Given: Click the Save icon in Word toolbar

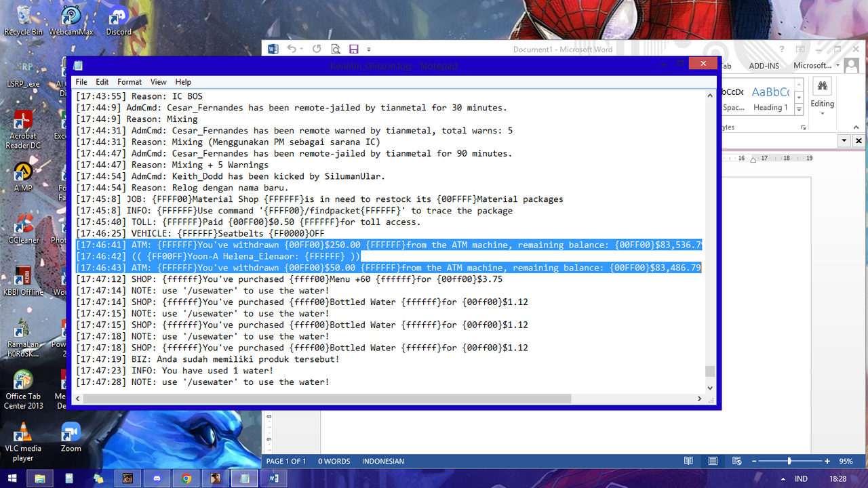Looking at the screenshot, I should (x=353, y=49).
